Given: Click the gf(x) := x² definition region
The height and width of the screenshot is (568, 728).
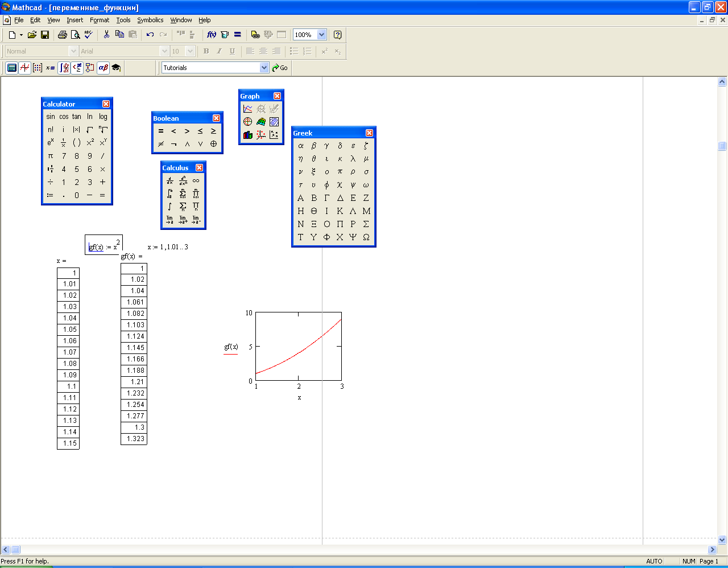Looking at the screenshot, I should coord(104,245).
